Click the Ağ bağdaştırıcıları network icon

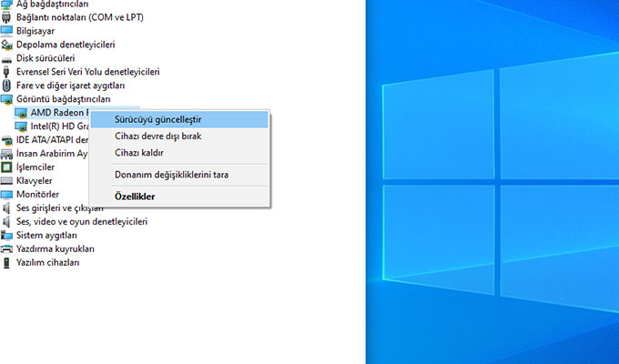click(x=6, y=5)
